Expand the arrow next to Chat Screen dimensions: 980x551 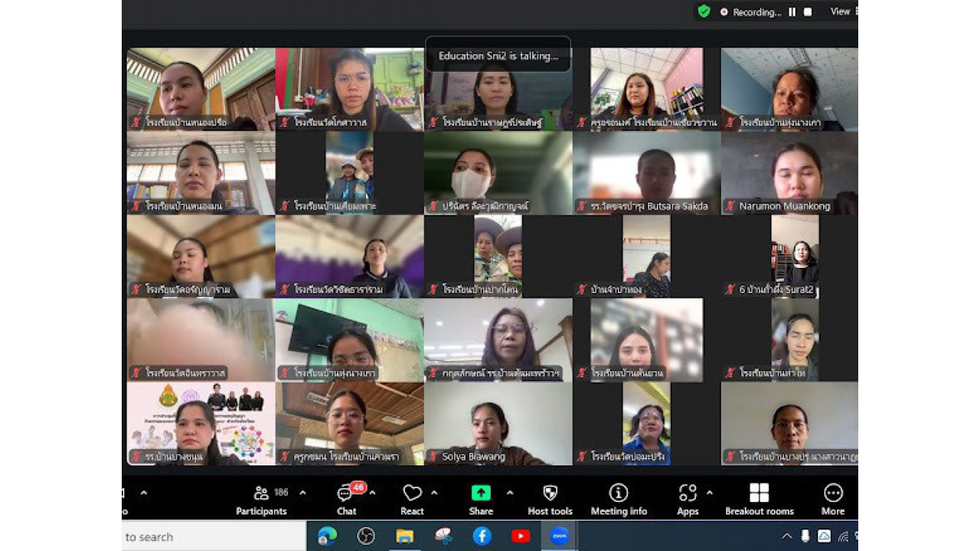373,493
